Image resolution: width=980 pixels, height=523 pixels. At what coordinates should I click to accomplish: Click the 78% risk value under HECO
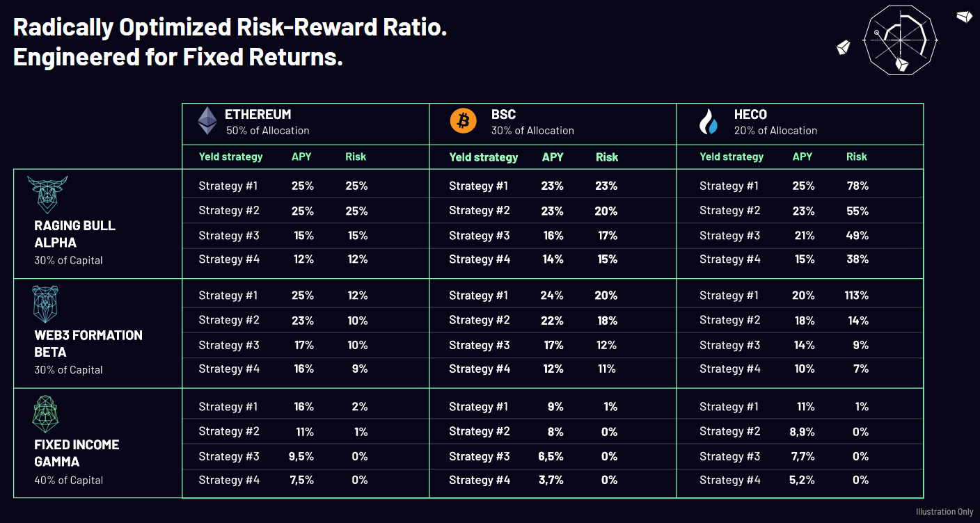coord(857,186)
